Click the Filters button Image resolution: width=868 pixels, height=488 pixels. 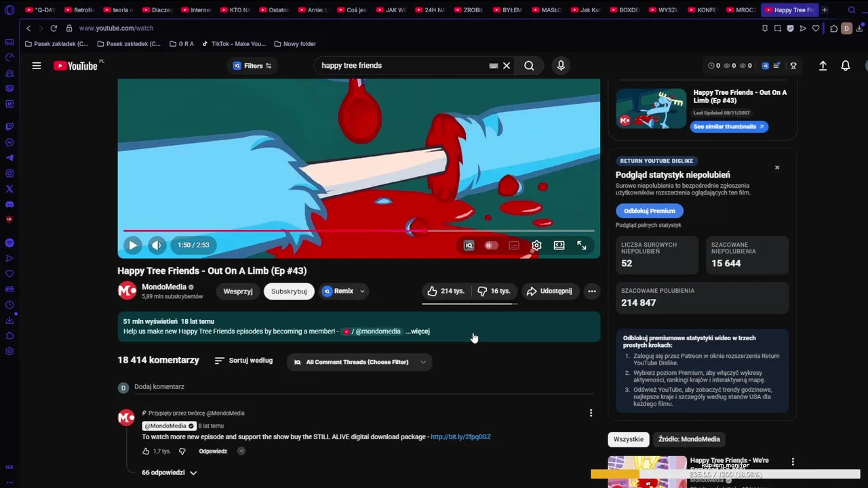pyautogui.click(x=252, y=66)
